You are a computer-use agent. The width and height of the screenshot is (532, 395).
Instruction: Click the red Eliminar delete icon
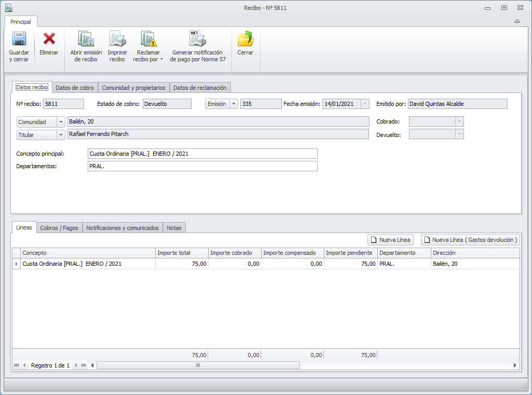pyautogui.click(x=49, y=39)
